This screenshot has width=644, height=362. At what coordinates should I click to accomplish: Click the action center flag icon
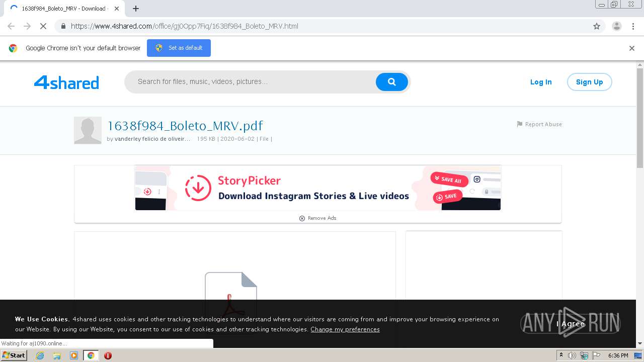(596, 355)
